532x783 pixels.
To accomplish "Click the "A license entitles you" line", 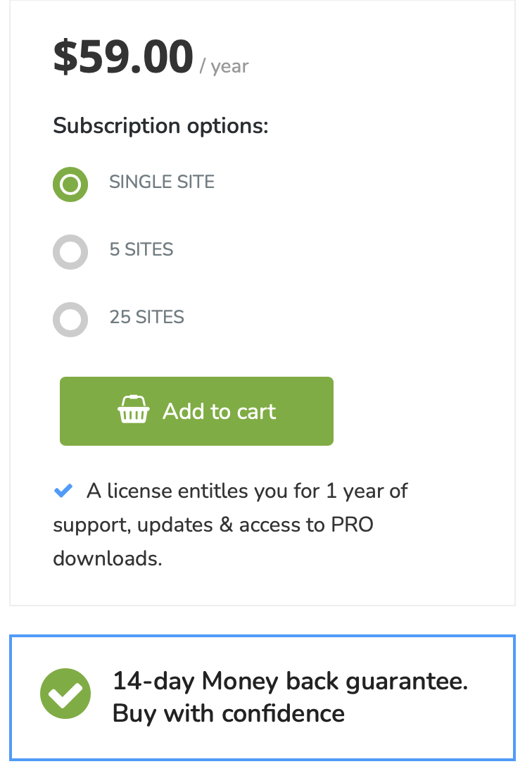I will tap(246, 491).
